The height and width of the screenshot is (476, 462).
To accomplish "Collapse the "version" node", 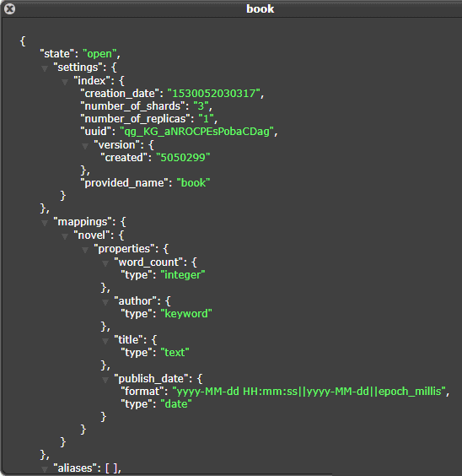I will [x=85, y=146].
